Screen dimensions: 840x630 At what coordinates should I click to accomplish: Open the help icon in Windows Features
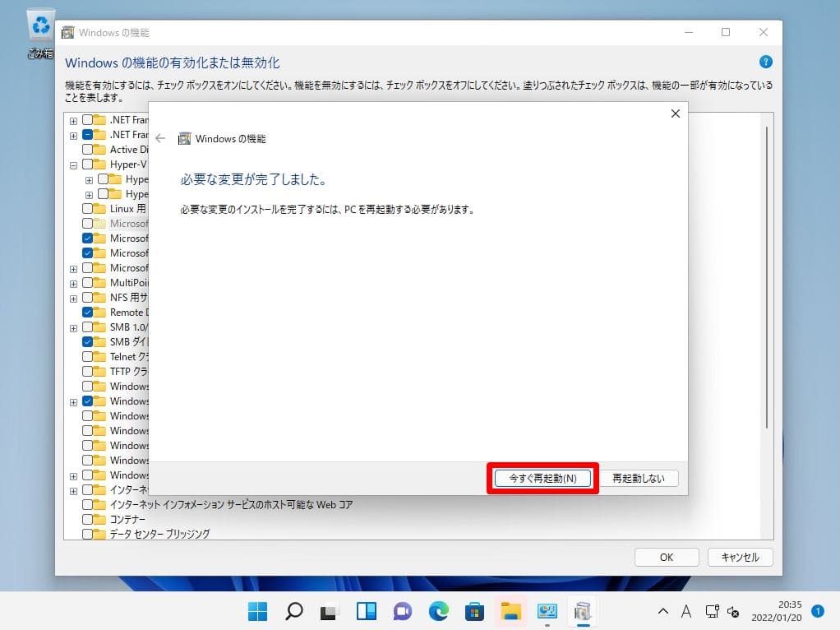(765, 63)
